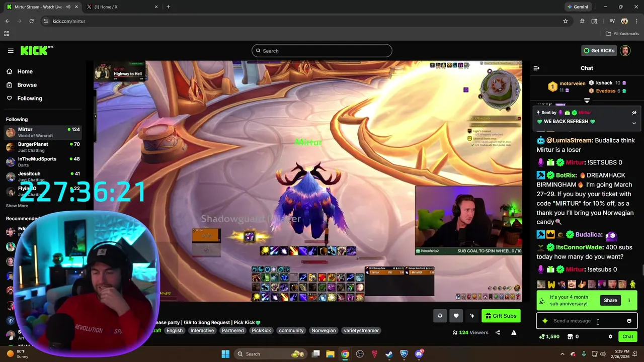Viewport: 644px width, 362px height.
Task: Open the Kick hamburger sidebar menu
Action: click(x=11, y=51)
